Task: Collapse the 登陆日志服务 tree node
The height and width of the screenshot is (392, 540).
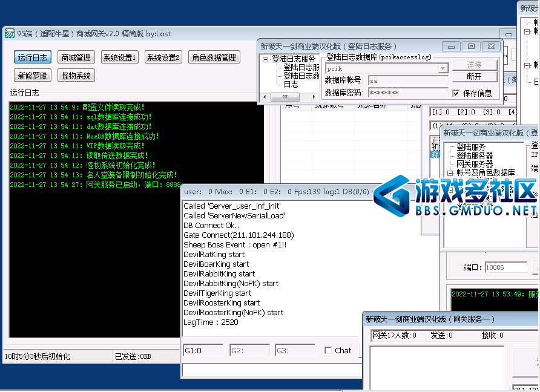Action: (265, 59)
